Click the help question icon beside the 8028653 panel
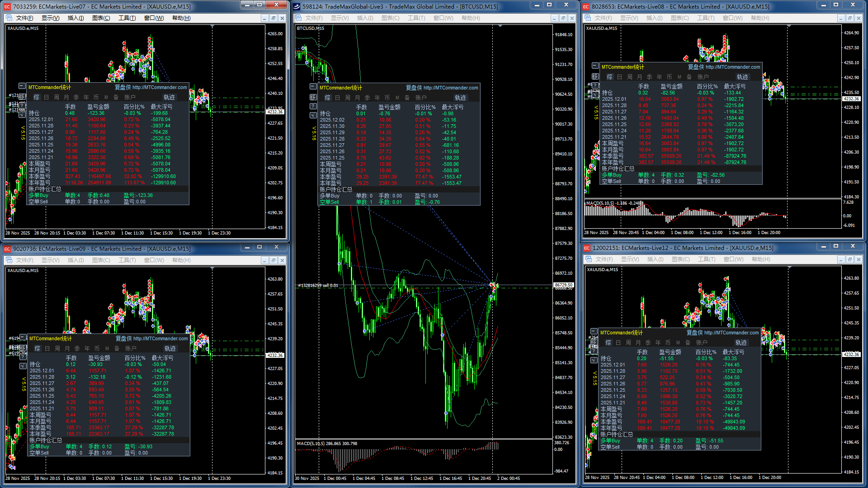Image resolution: width=868 pixels, height=488 pixels. click(595, 85)
